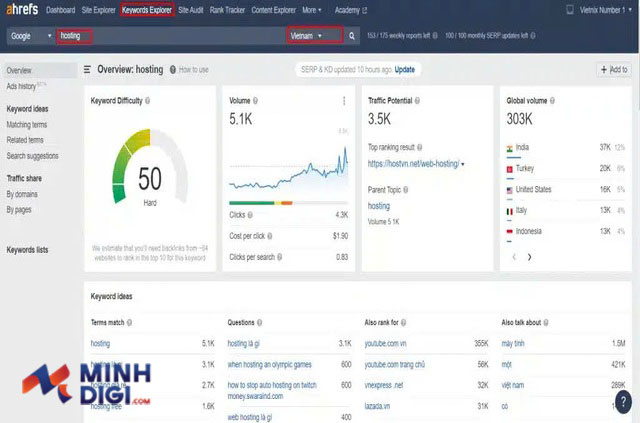Click the Volume info icon
The width and height of the screenshot is (640, 423).
(x=255, y=100)
